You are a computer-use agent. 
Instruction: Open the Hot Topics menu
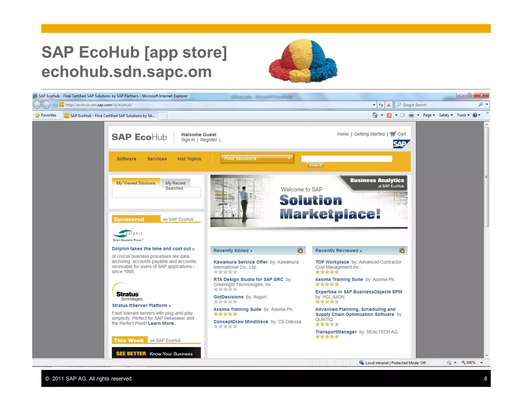(189, 159)
